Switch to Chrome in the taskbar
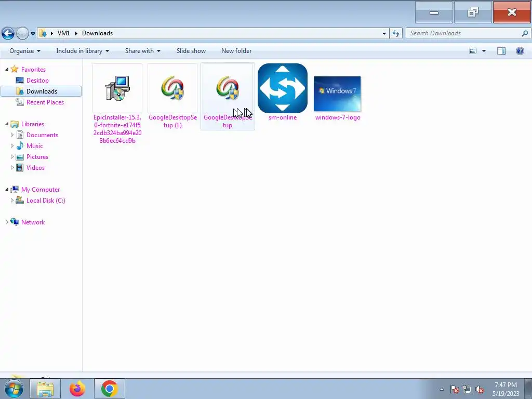 pos(109,389)
